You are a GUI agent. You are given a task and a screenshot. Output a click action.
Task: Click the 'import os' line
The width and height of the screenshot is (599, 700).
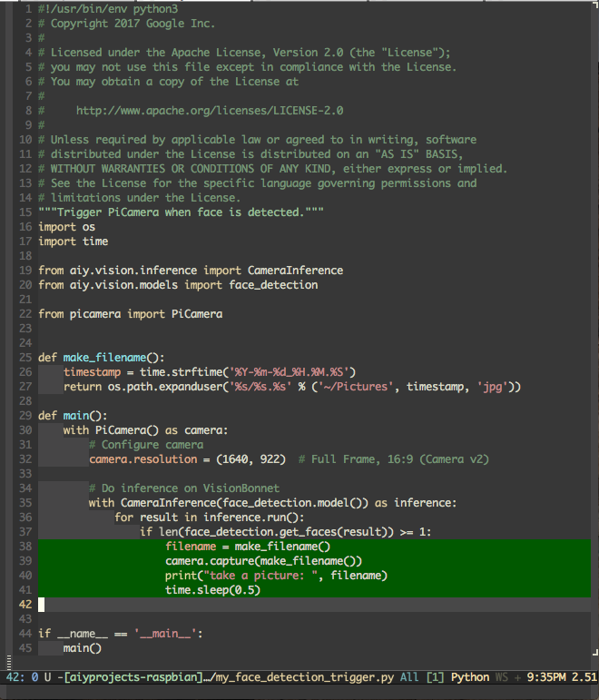pos(66,227)
